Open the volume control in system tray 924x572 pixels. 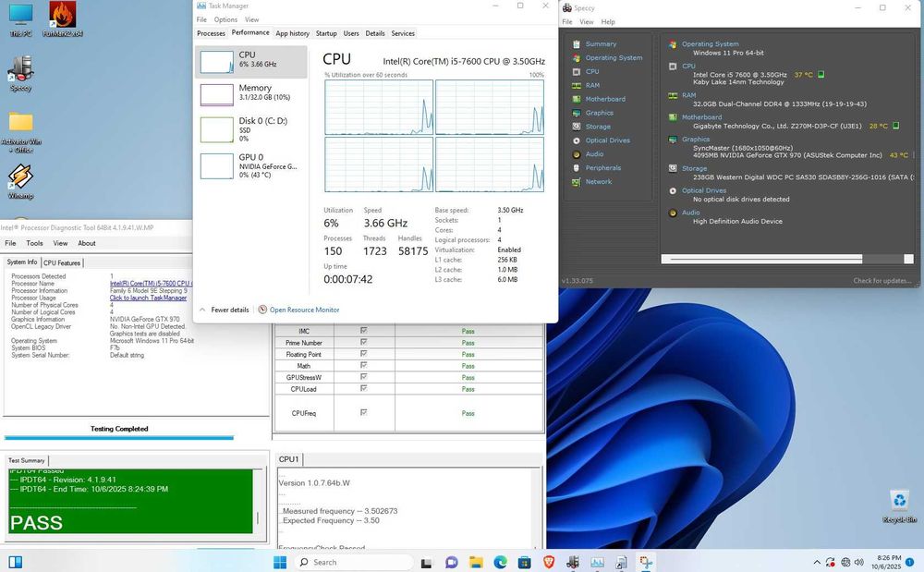[858, 563]
